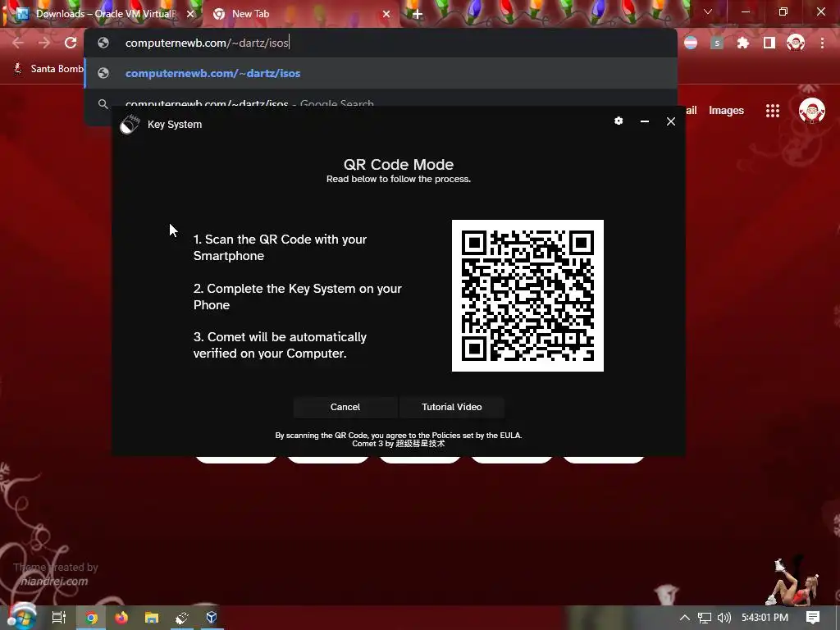
Task: Click the 'Comet will be automatically verified' step
Action: (x=281, y=345)
